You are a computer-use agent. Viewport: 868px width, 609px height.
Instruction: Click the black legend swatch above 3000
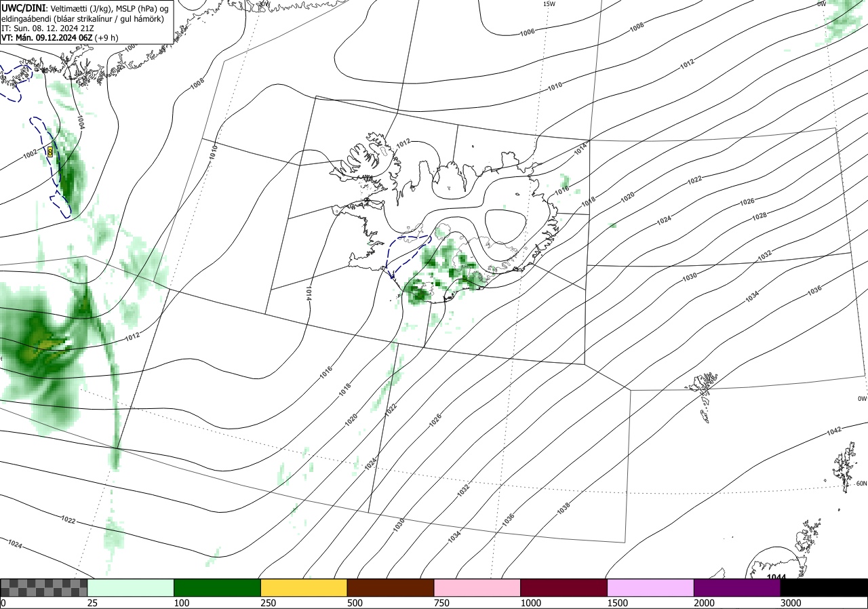point(825,587)
